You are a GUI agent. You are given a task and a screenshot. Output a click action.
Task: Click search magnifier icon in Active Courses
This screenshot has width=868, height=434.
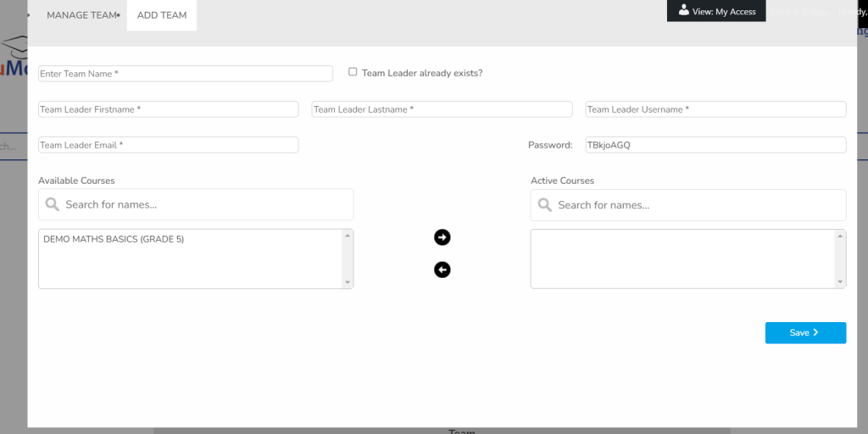pyautogui.click(x=545, y=205)
